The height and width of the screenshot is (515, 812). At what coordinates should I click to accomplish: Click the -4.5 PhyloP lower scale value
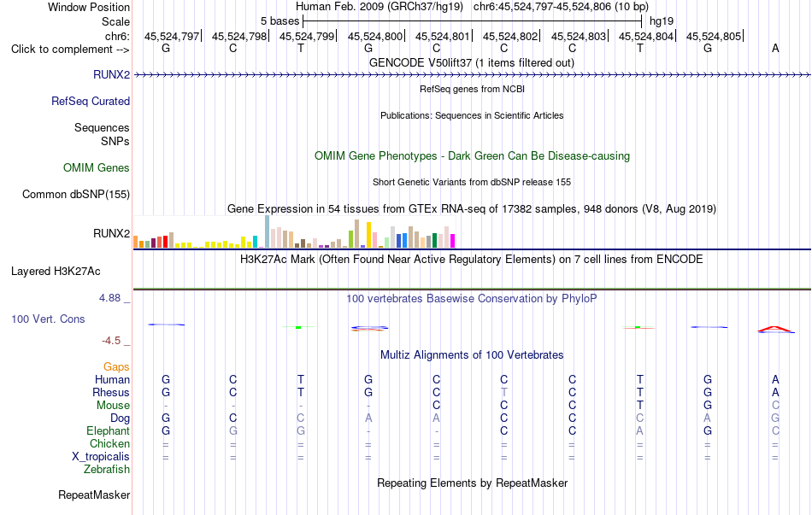click(111, 340)
